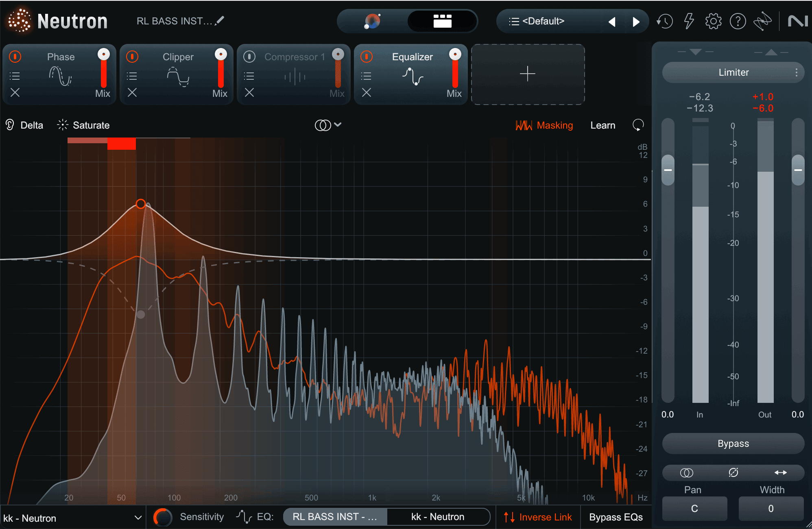Click the EQ curve icon in the bottom bar
The width and height of the screenshot is (812, 529).
coord(243,517)
